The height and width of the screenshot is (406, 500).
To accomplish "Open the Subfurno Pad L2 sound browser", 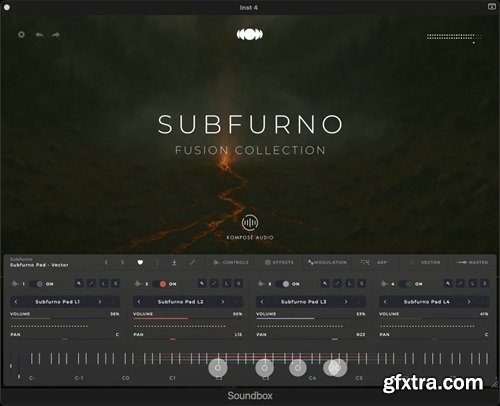I will (x=181, y=302).
